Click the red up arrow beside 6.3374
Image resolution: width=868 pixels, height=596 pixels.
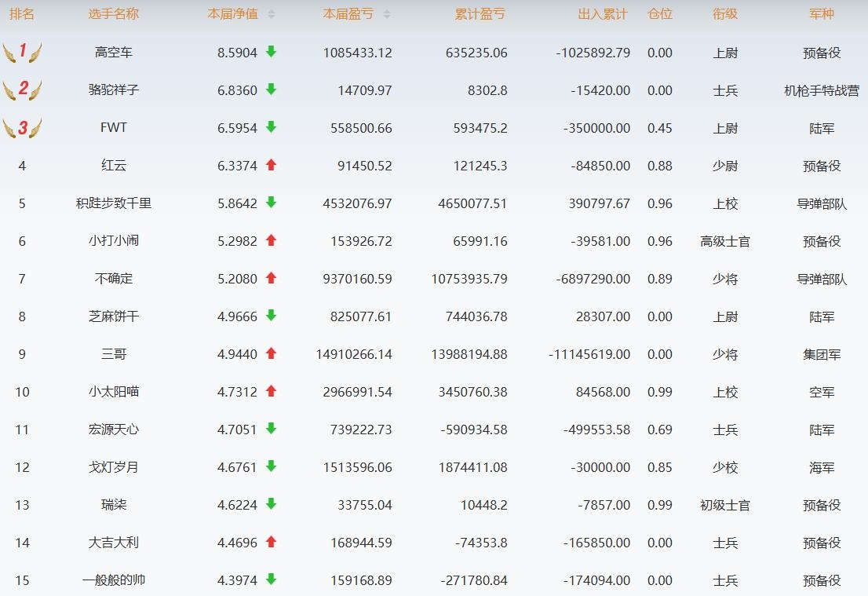(272, 165)
